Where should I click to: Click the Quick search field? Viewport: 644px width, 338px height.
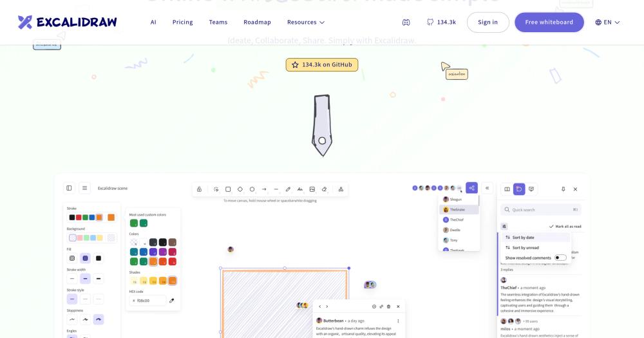pos(541,209)
